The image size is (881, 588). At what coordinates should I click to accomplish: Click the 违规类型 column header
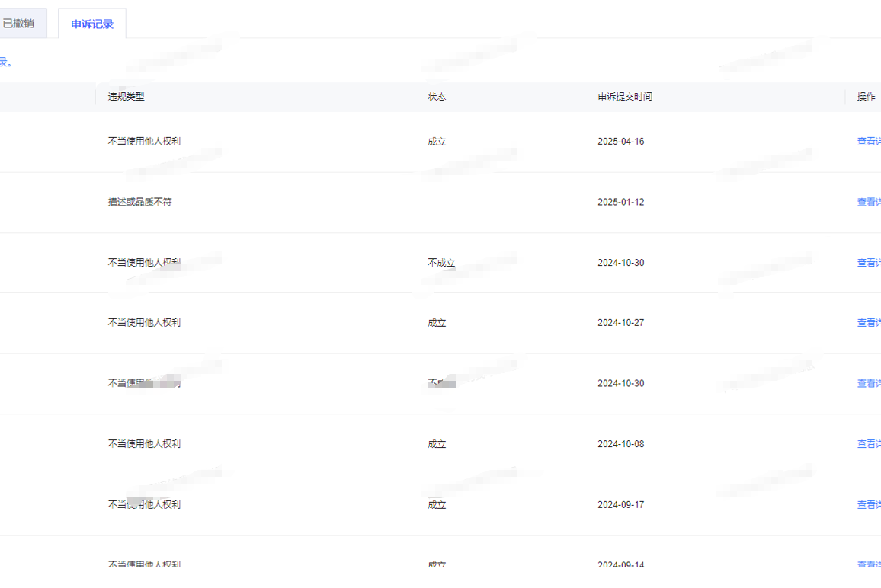click(126, 97)
